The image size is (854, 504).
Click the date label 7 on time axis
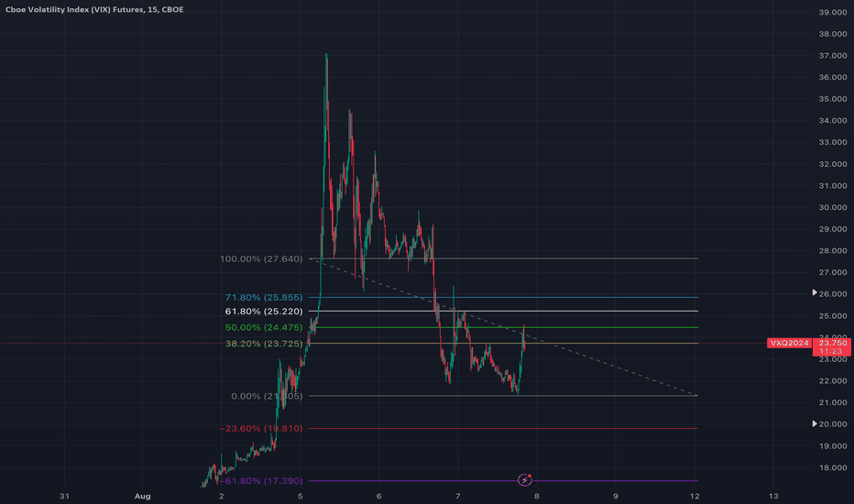[x=458, y=496]
